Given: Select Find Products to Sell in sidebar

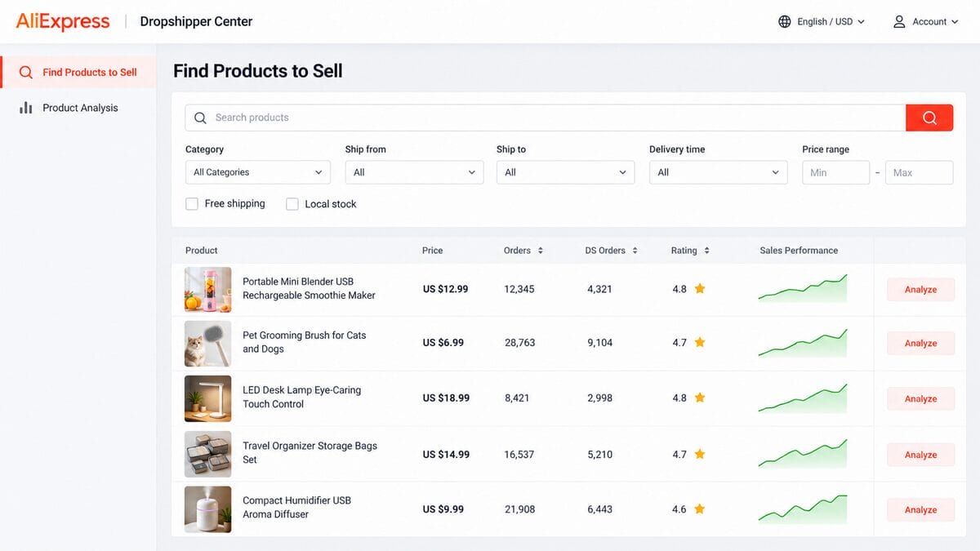Looking at the screenshot, I should point(78,72).
